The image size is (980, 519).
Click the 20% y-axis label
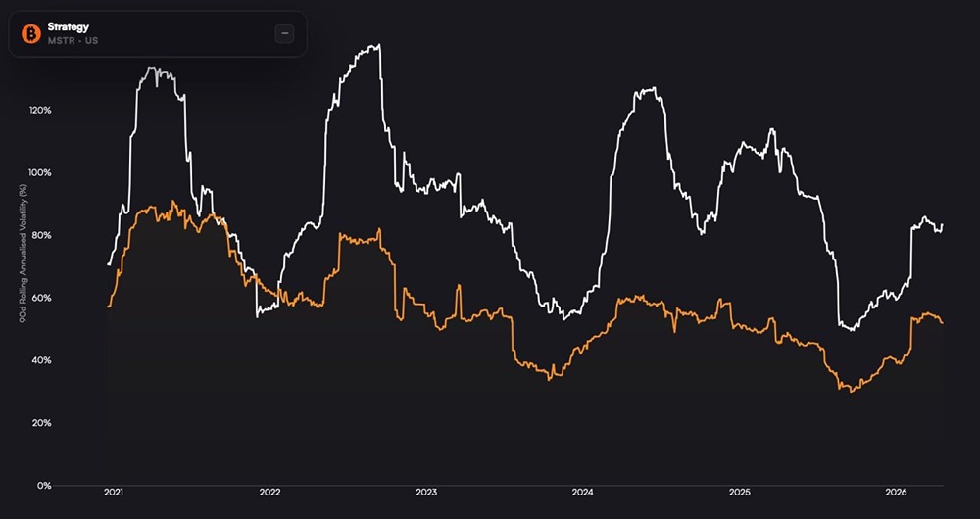(42, 423)
